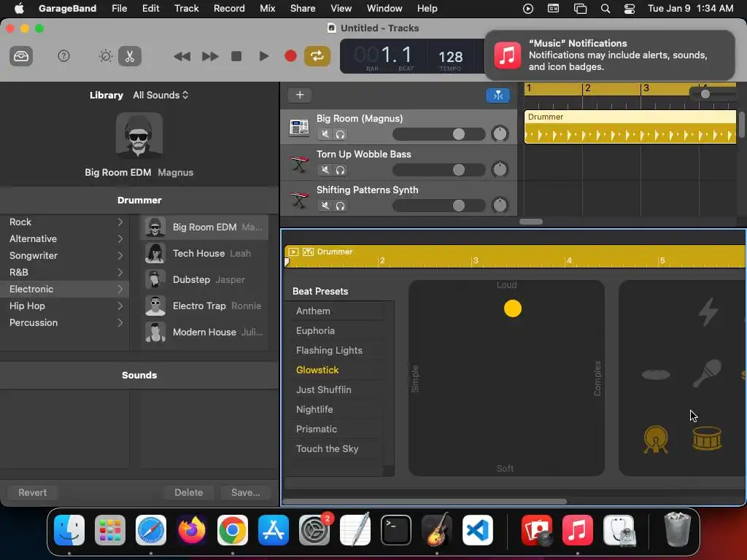Click the Delete button
The width and height of the screenshot is (747, 560).
point(189,492)
